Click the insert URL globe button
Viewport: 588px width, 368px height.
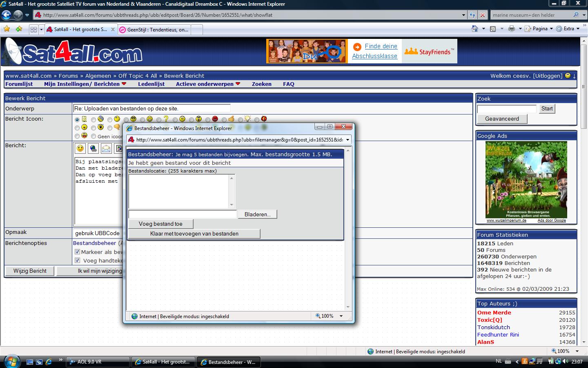(94, 148)
